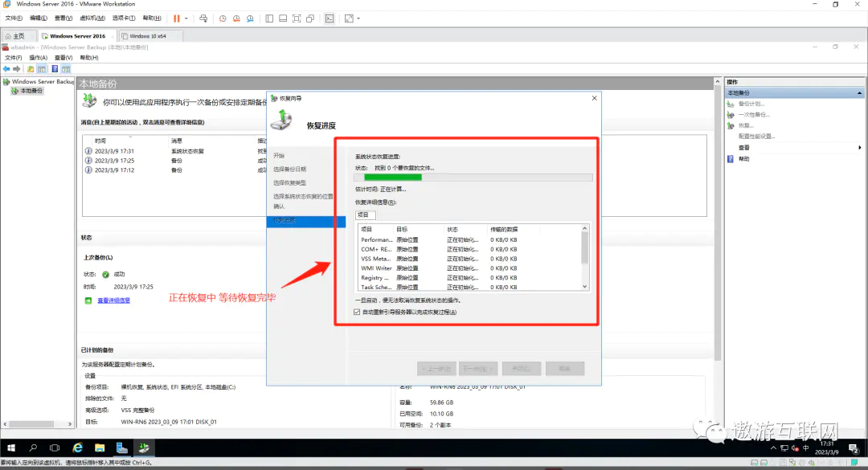Click the take snapshot clock icon
Screen dimensions: 868x470
pos(223,18)
